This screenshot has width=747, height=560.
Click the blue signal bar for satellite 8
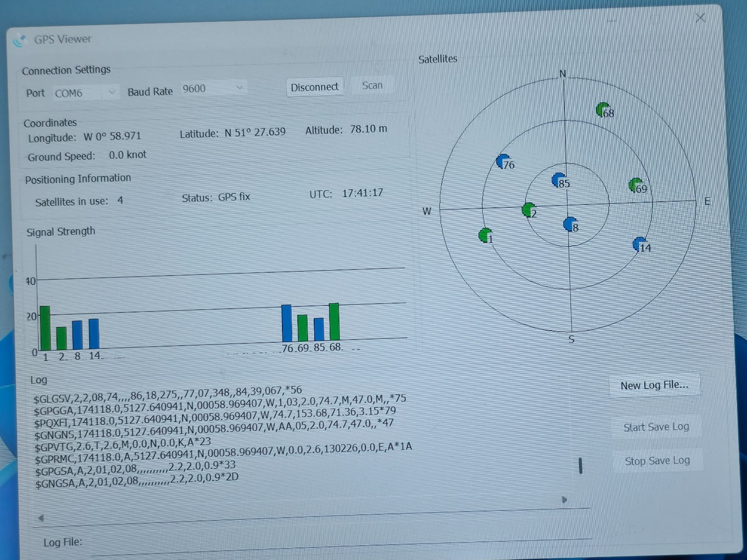pos(77,335)
